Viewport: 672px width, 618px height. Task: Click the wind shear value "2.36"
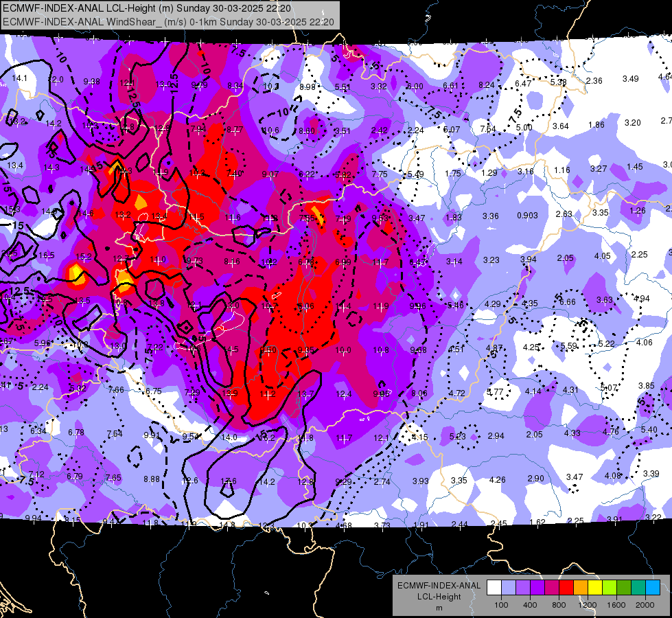(x=594, y=80)
